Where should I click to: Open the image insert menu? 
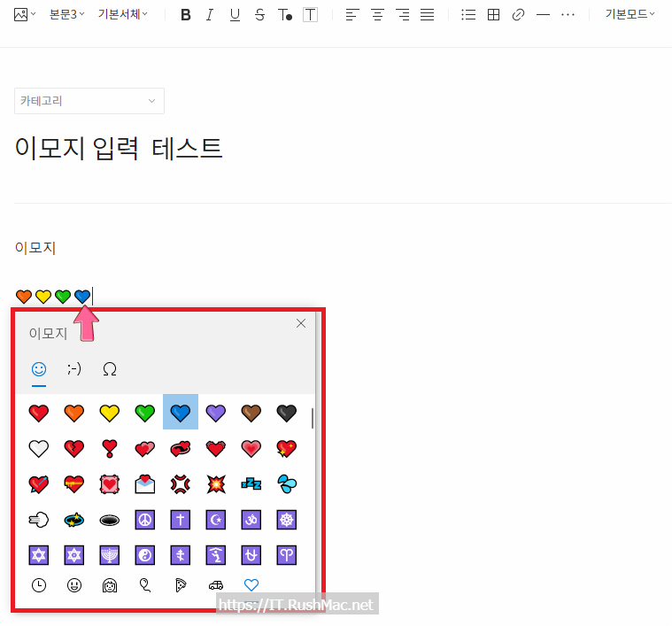coord(25,14)
